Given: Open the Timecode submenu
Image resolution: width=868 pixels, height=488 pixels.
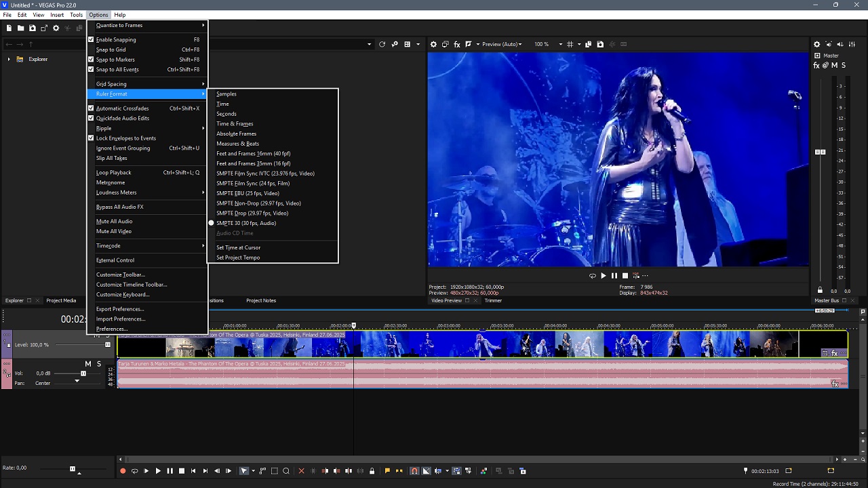Looking at the screenshot, I should click(x=108, y=246).
